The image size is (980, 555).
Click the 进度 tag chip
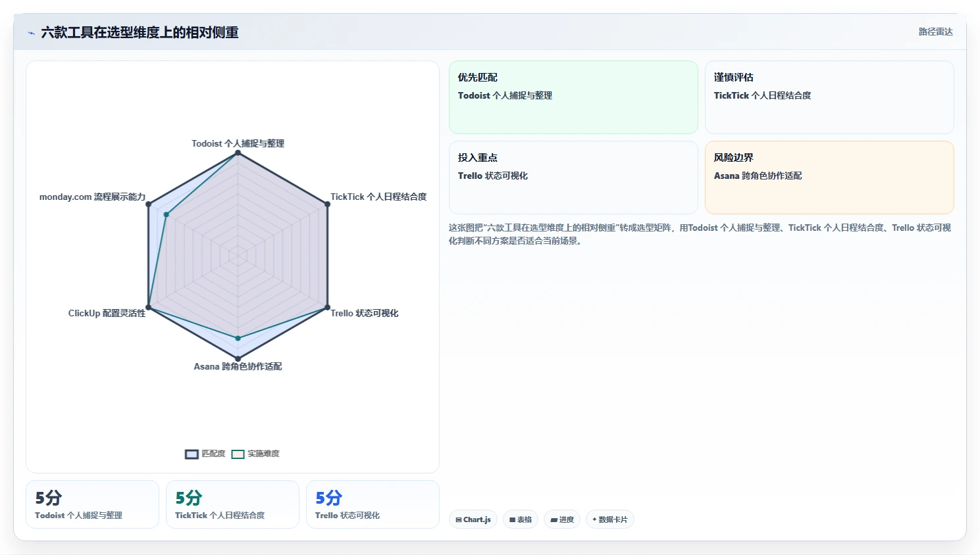562,519
